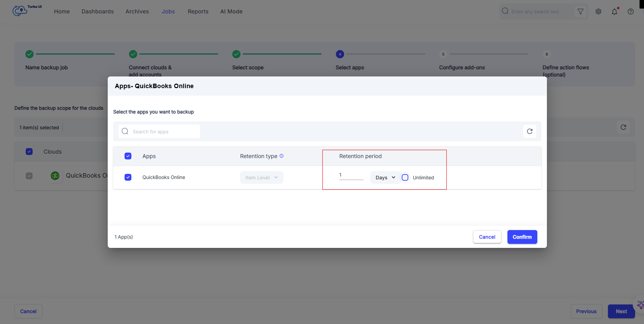644x324 pixels.
Task: Click the retention period number field
Action: coord(351,176)
